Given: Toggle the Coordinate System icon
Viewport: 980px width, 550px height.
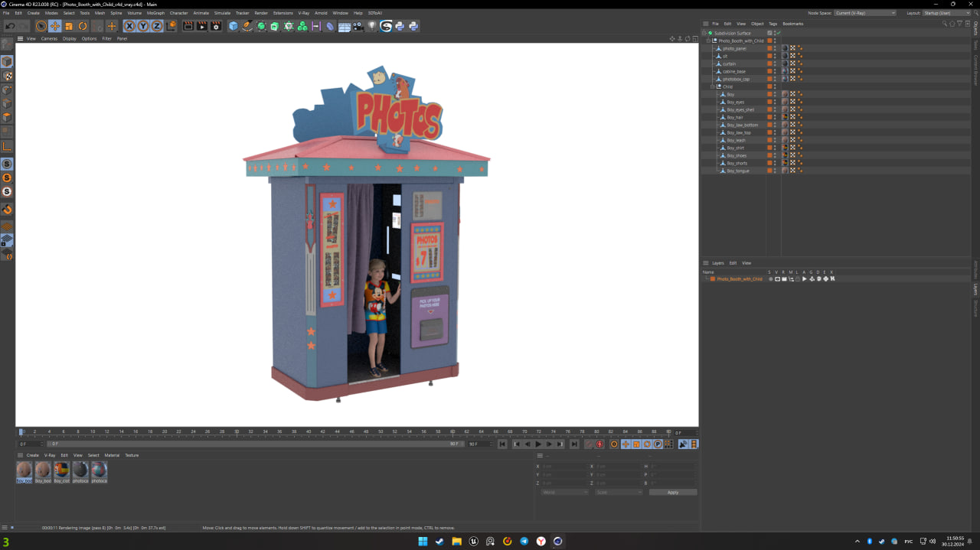Looking at the screenshot, I should click(171, 26).
